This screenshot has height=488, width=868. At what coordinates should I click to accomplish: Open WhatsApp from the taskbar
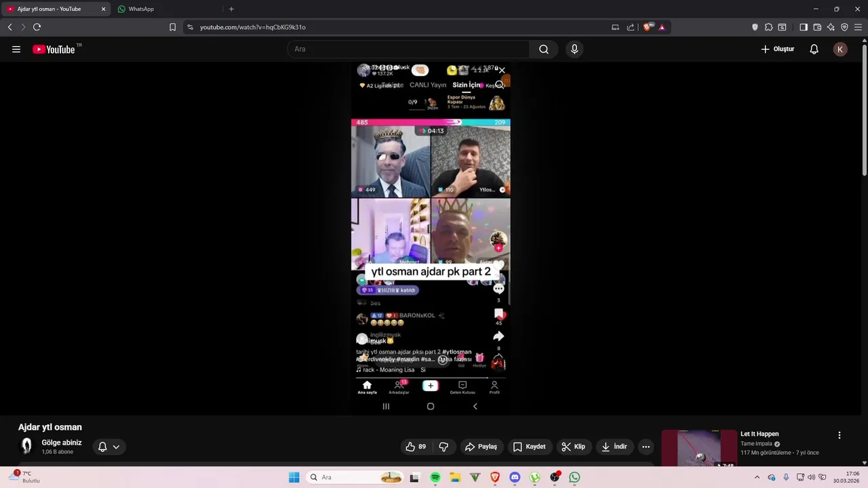click(x=574, y=477)
